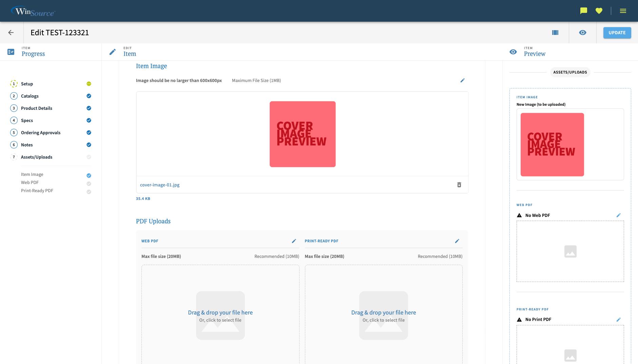Click the edit pencil for Print-Ready PDF upload

457,241
